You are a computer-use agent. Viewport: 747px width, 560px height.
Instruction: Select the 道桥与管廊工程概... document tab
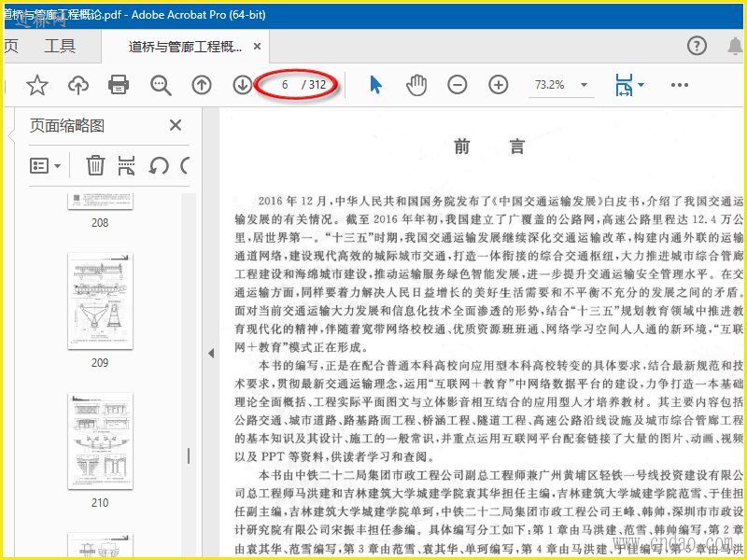[185, 47]
